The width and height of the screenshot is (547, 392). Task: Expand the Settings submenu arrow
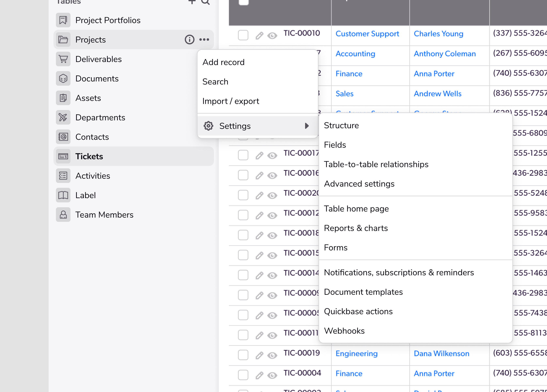coord(307,126)
